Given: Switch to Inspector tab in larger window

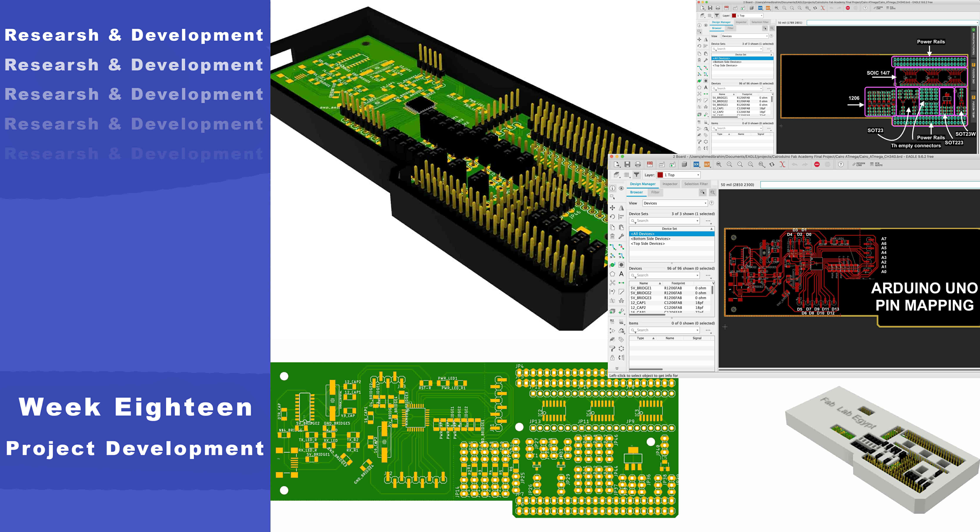Looking at the screenshot, I should [670, 184].
